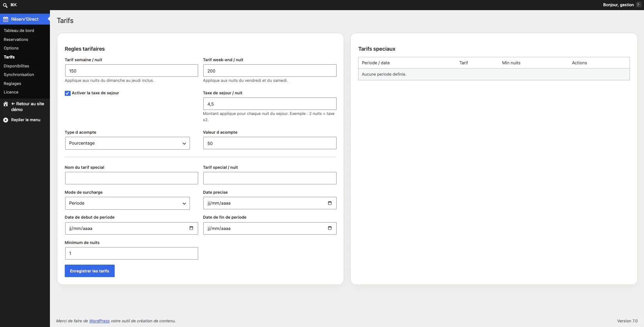
Task: Go to Tableau de bord menu item
Action: click(x=19, y=30)
